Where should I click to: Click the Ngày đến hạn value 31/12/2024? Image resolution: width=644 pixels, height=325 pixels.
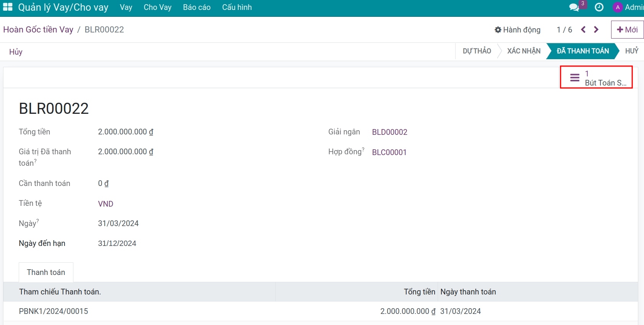click(117, 243)
